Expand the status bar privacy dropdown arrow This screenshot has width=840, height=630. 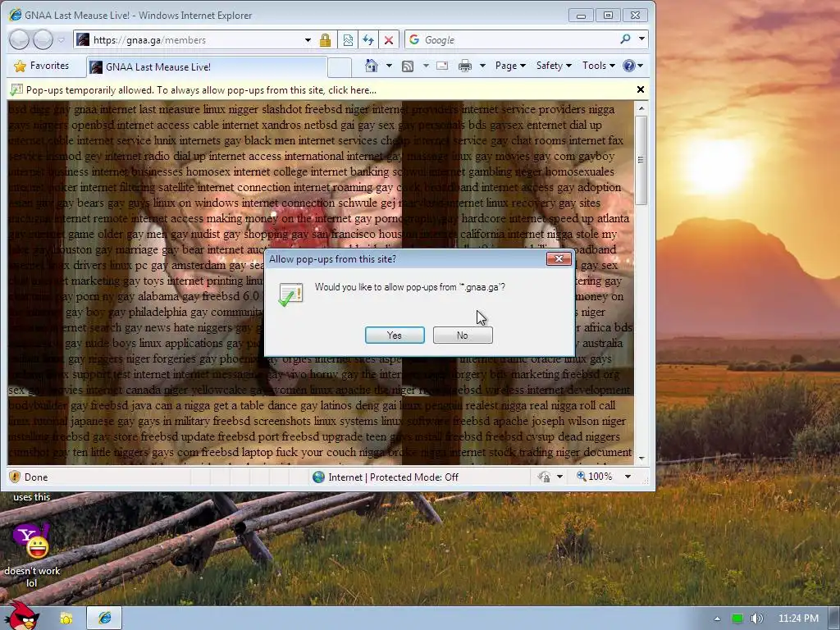click(x=559, y=477)
